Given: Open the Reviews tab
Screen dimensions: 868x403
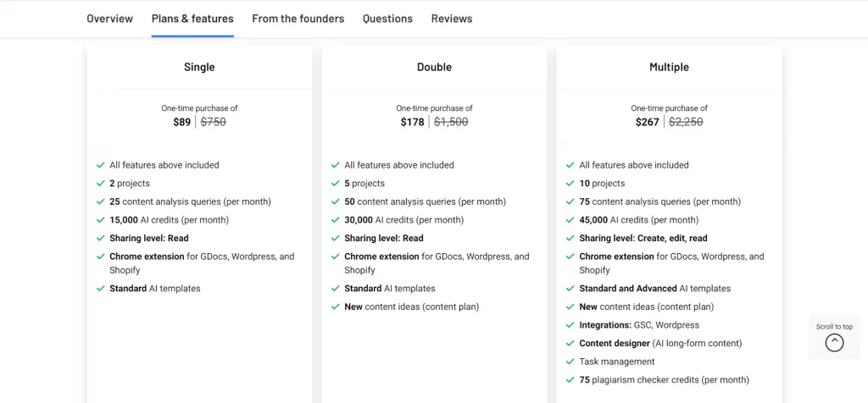Looking at the screenshot, I should tap(452, 19).
